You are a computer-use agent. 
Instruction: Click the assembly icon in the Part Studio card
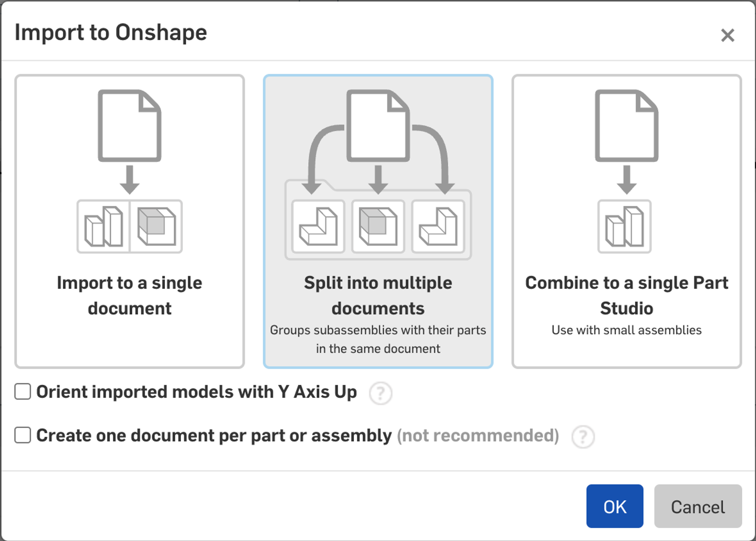tap(624, 227)
